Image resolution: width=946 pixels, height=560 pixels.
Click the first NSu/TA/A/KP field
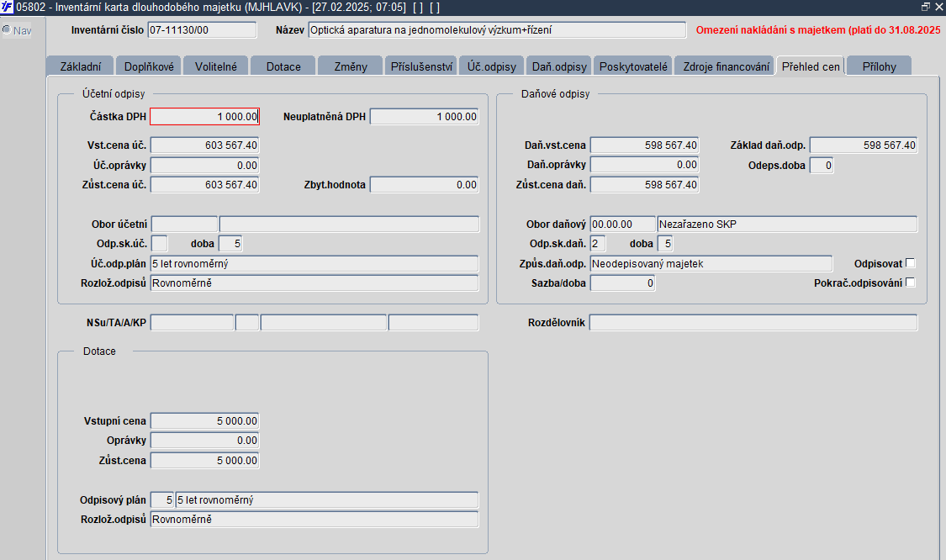[x=192, y=322]
